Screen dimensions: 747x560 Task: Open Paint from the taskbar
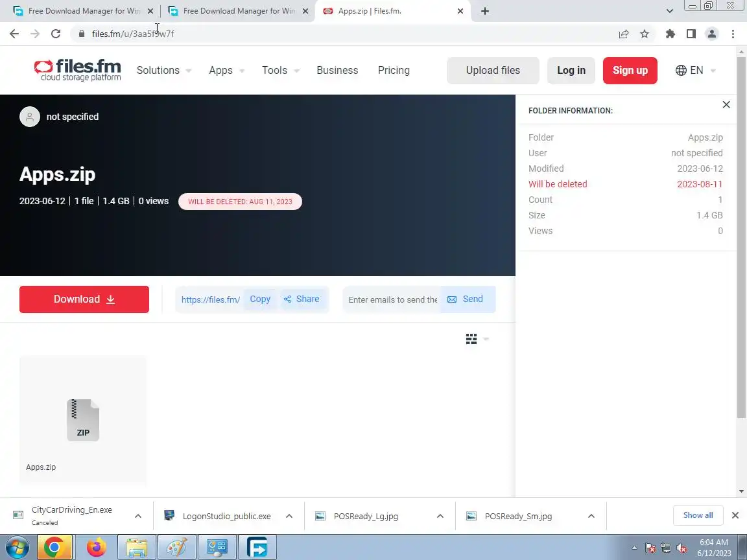[x=177, y=548]
